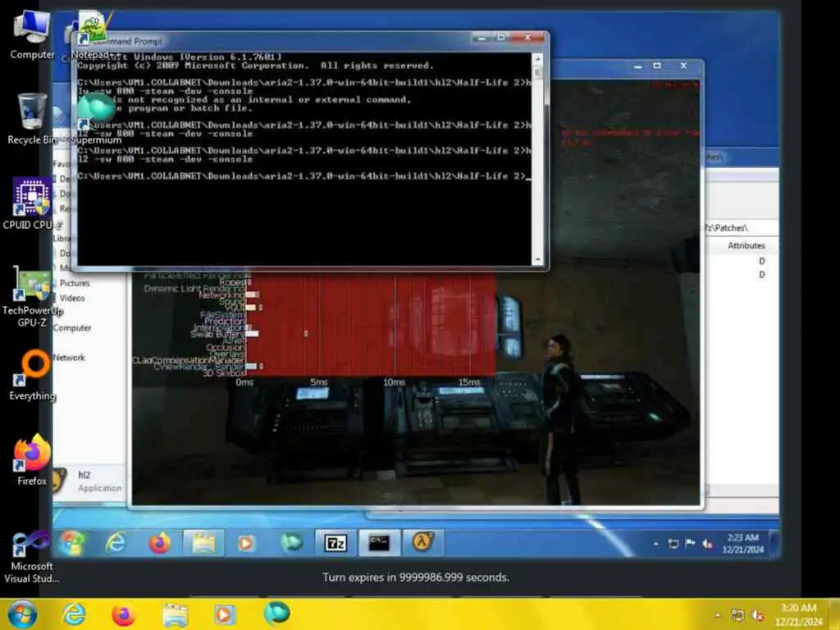The height and width of the screenshot is (630, 840).
Task: Click the Start orb on the remote blue taskbar
Action: 73,543
